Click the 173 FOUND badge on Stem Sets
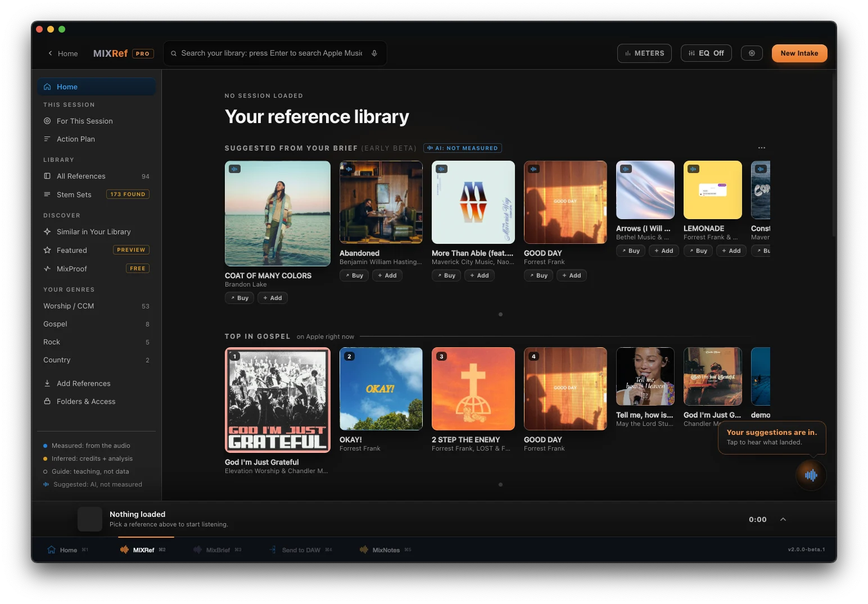868x604 pixels. (128, 194)
